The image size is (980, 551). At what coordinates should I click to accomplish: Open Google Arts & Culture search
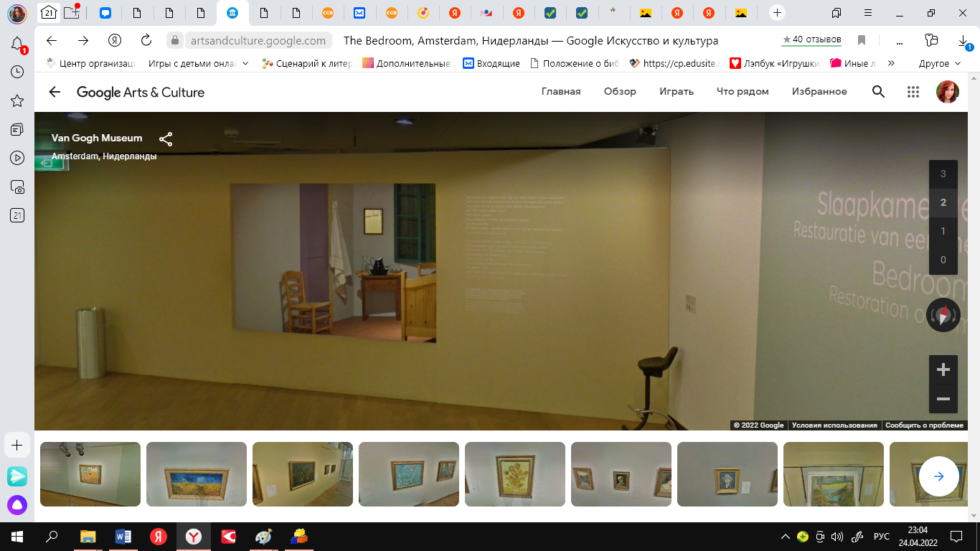tap(878, 91)
